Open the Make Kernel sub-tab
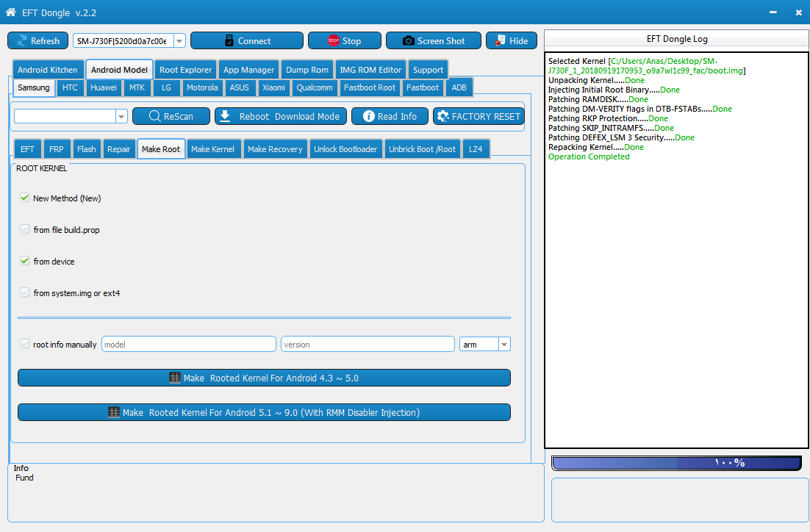The width and height of the screenshot is (810, 532). coord(213,148)
